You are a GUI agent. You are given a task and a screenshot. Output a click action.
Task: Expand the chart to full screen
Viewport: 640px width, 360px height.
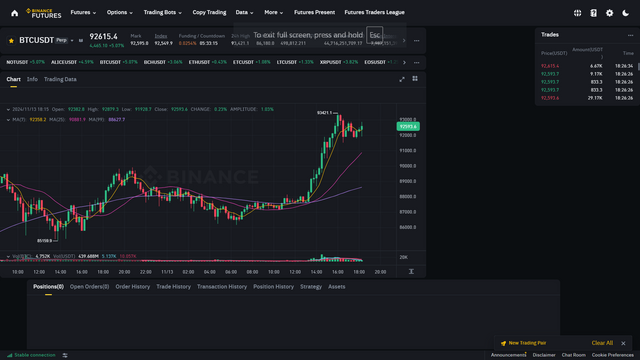[x=402, y=79]
